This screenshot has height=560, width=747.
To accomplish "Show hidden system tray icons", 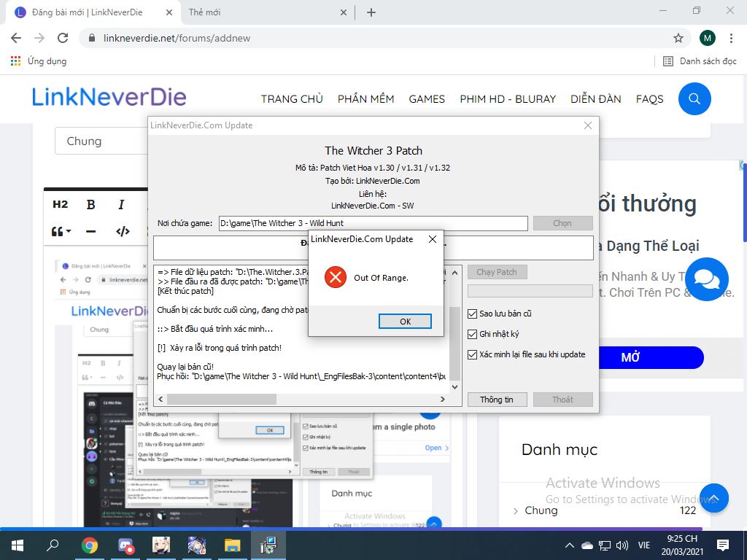I will pyautogui.click(x=570, y=545).
